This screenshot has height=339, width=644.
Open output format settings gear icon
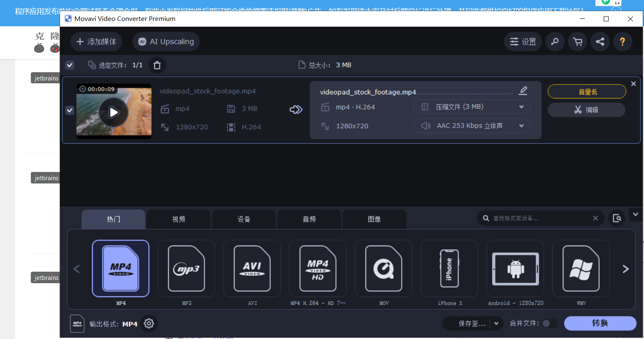[x=149, y=323]
